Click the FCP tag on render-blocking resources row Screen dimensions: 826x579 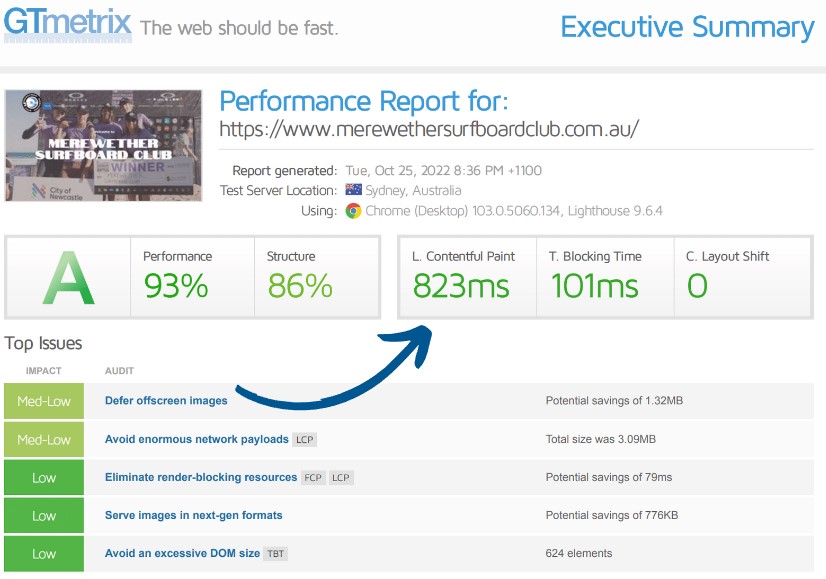click(x=313, y=477)
